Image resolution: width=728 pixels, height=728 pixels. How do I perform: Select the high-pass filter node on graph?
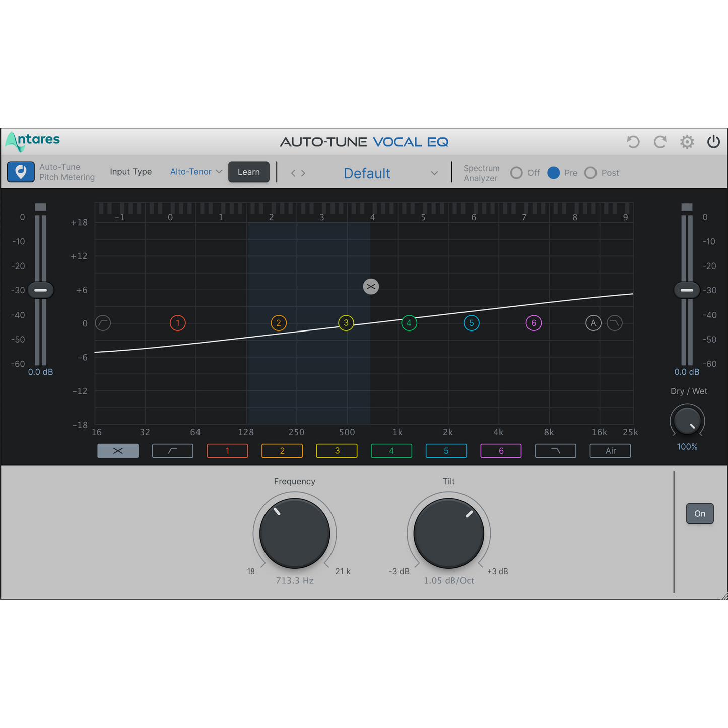103,323
